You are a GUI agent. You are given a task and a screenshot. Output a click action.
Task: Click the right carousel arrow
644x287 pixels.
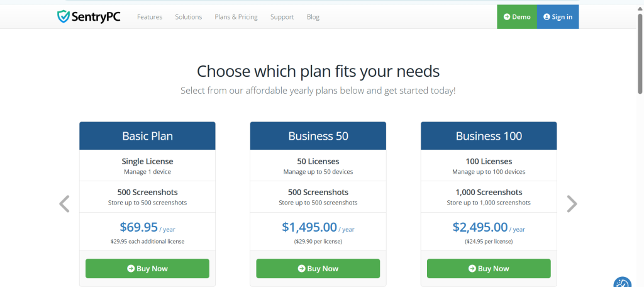[x=571, y=203]
